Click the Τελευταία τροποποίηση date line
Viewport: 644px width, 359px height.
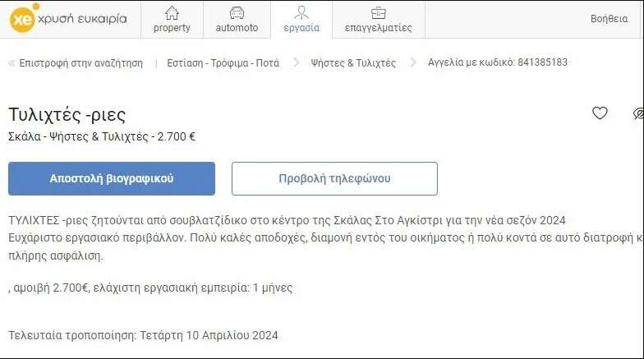(143, 335)
